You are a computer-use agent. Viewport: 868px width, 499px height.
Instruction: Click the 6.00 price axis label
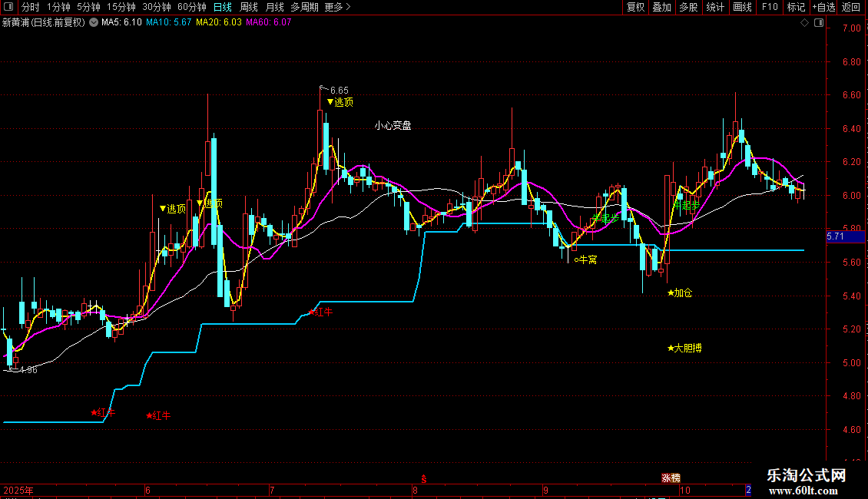coord(851,196)
